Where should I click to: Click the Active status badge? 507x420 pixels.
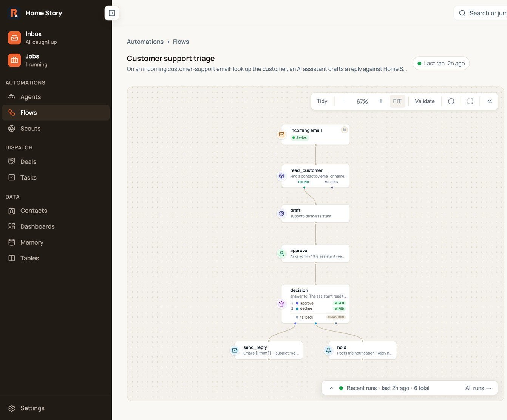pos(300,138)
